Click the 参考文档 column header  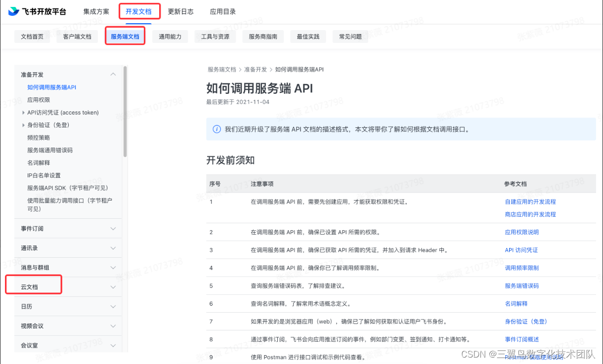point(516,184)
